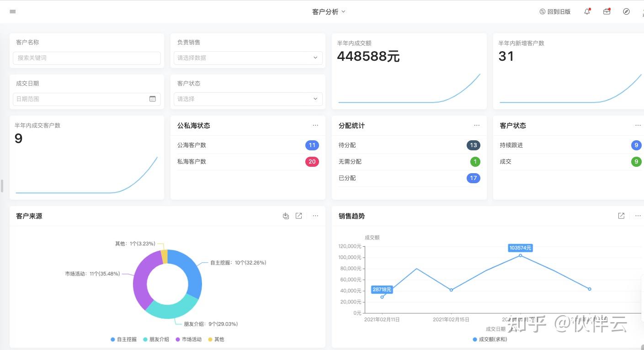The image size is (644, 350).
Task: Click the 待分配 row label
Action: (x=347, y=145)
